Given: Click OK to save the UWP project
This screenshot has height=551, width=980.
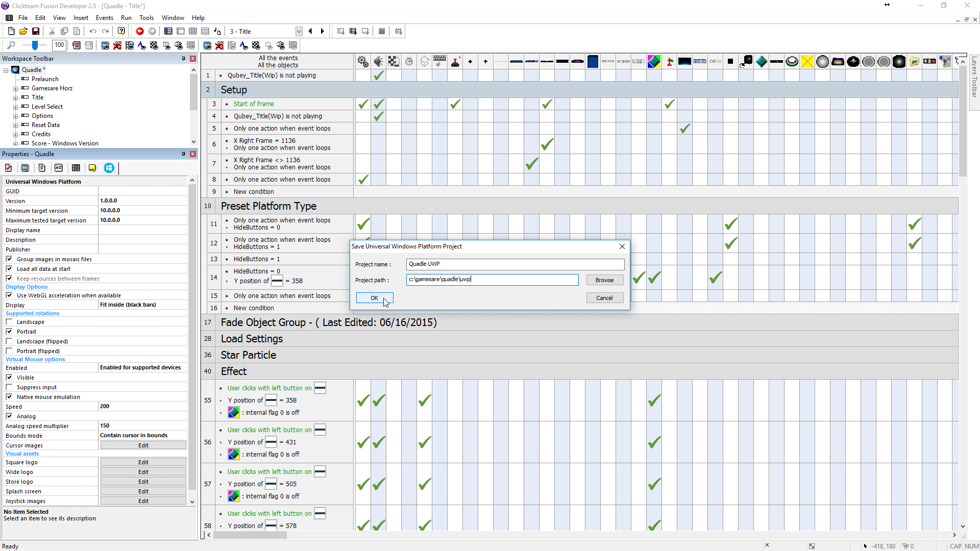Looking at the screenshot, I should [374, 297].
